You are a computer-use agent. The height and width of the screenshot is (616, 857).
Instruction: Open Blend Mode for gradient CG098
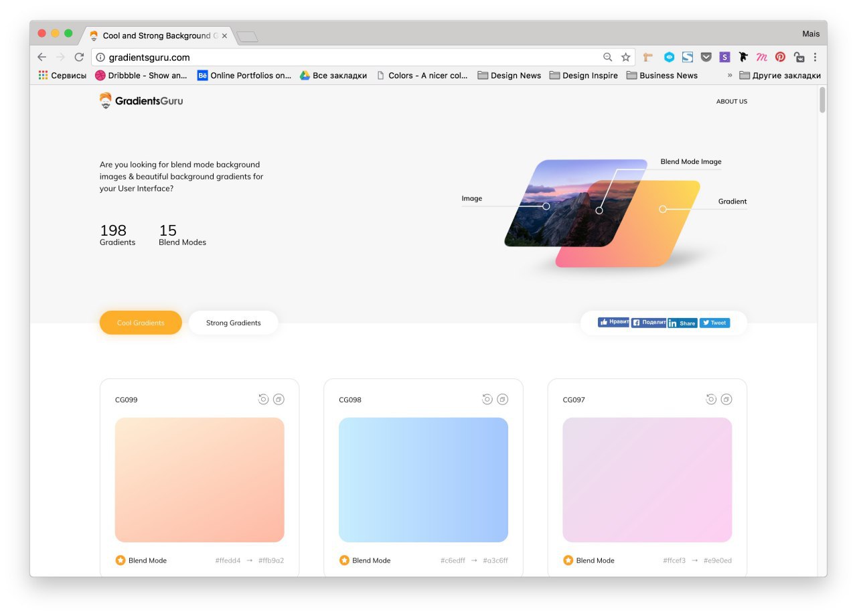(365, 560)
